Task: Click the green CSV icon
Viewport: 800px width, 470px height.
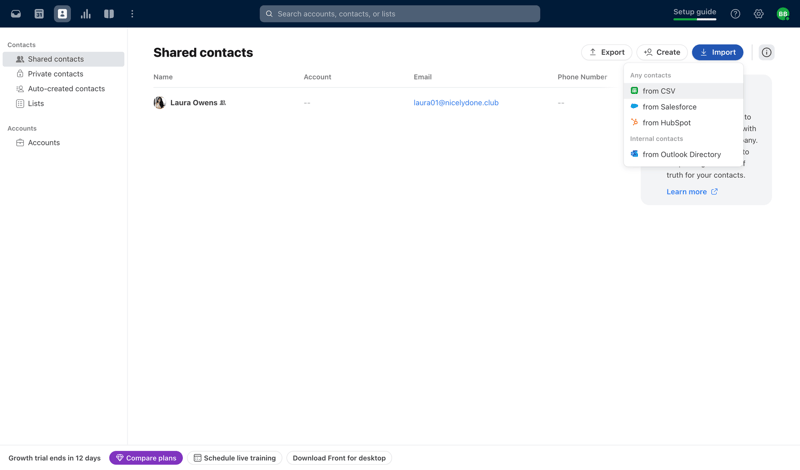Action: (x=634, y=90)
